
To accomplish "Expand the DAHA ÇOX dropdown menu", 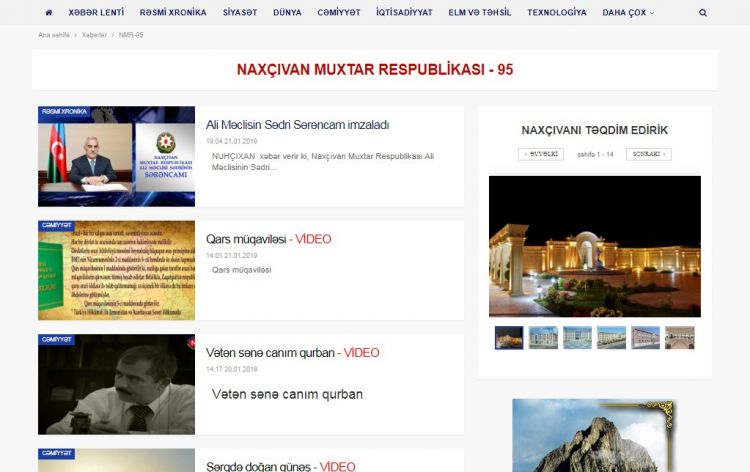I will [628, 13].
